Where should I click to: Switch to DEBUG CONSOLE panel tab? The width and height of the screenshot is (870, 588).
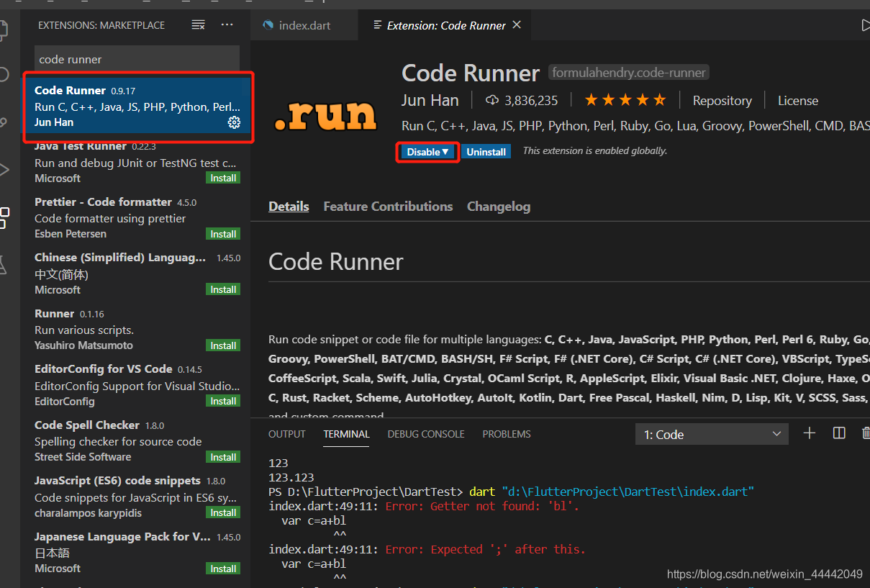pyautogui.click(x=426, y=434)
